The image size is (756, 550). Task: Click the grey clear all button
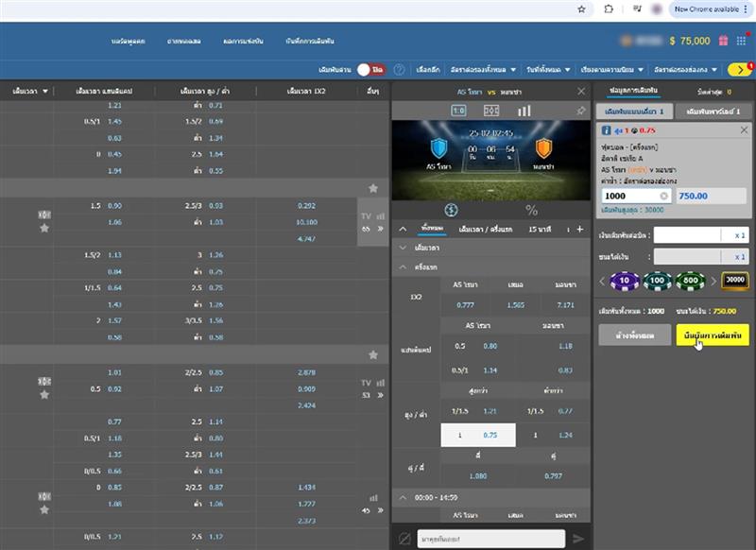point(634,336)
